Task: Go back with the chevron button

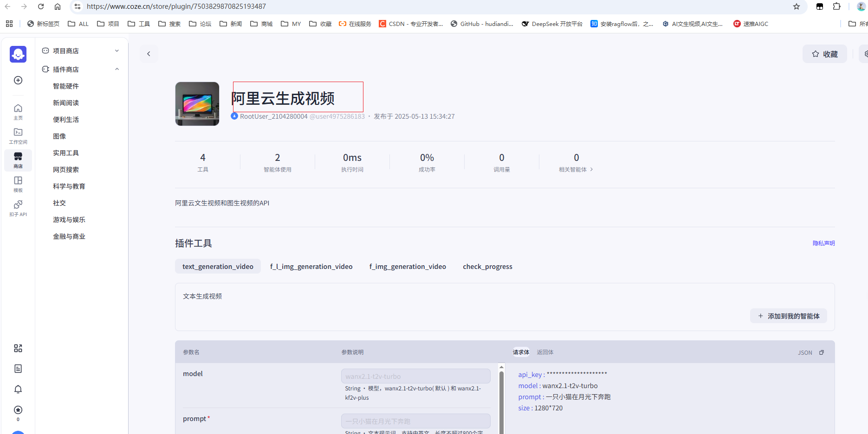Action: (x=149, y=54)
